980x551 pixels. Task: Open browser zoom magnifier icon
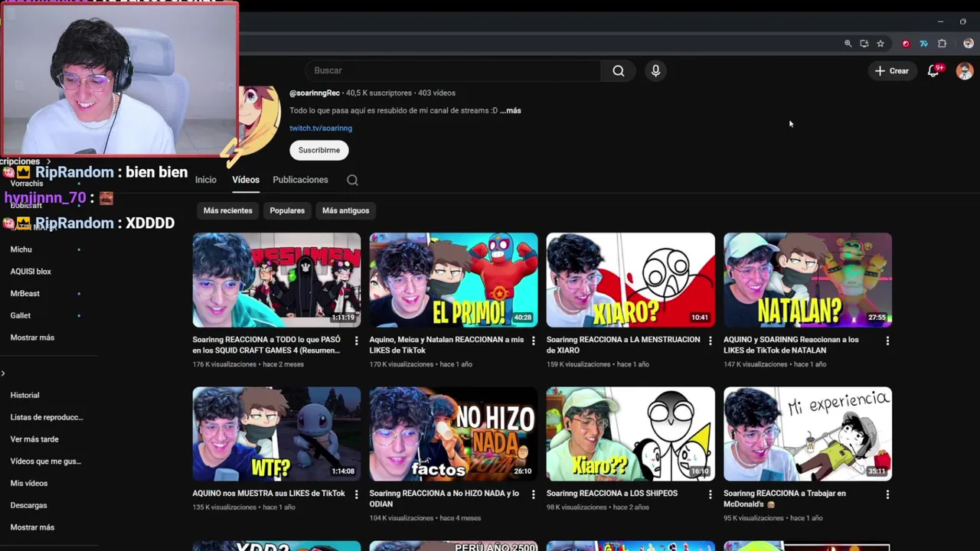point(848,44)
